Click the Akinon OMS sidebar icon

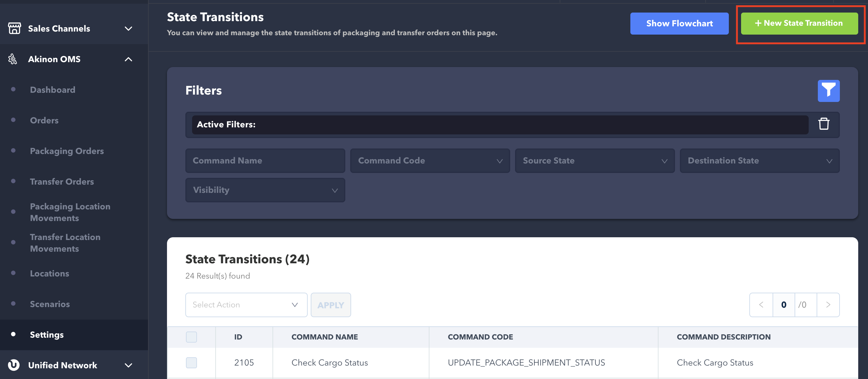(x=13, y=59)
